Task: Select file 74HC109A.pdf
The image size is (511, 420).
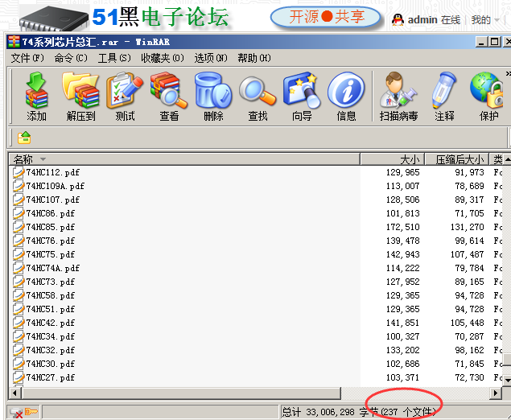Action: coord(55,186)
